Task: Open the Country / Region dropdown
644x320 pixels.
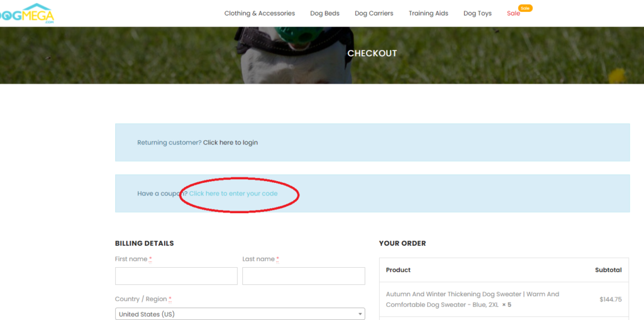Action: (x=240, y=314)
